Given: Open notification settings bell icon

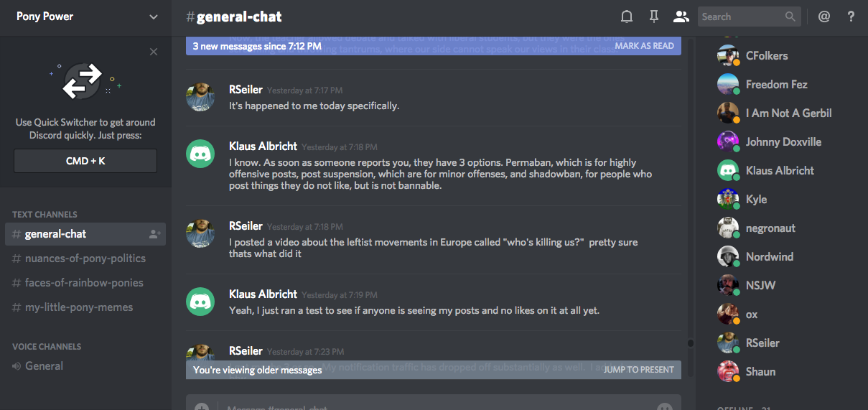Looking at the screenshot, I should tap(627, 17).
